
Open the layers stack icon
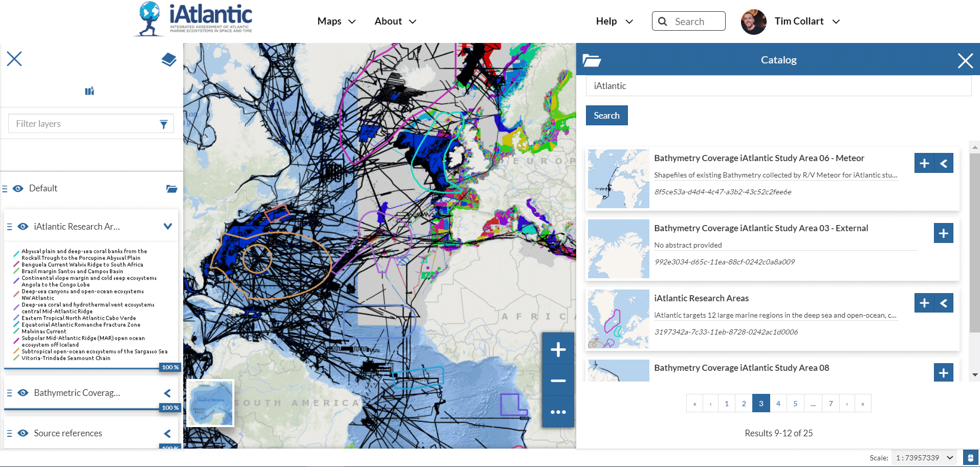point(169,59)
